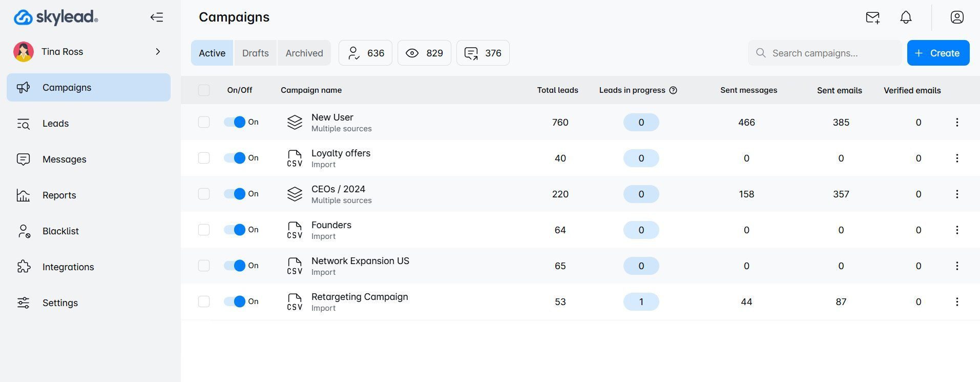Open the New User row options menu
Viewport: 980px width, 382px height.
[x=957, y=122]
